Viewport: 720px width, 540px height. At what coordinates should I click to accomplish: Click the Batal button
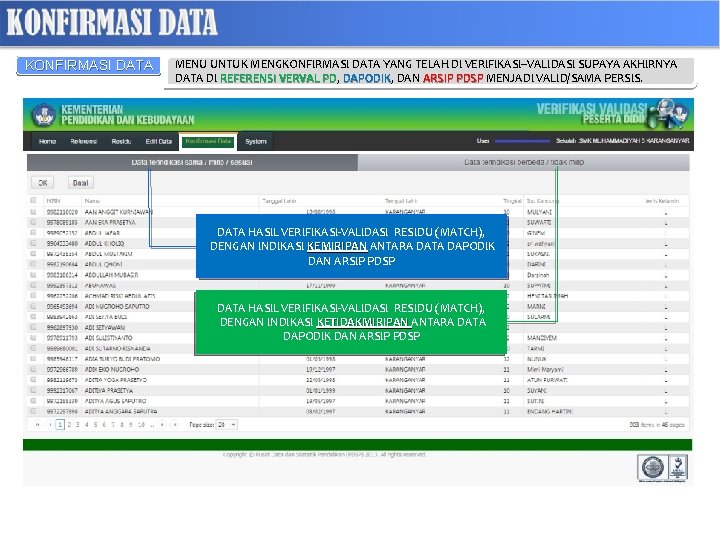pos(81,183)
